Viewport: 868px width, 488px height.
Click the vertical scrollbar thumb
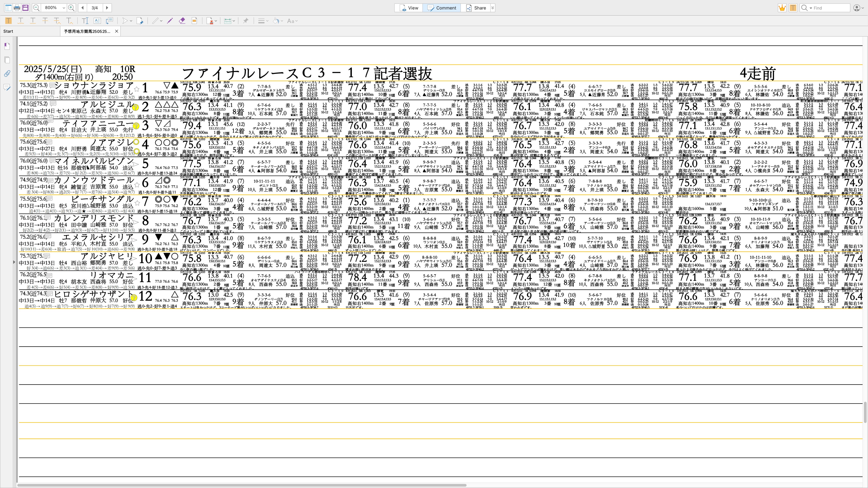tap(865, 412)
